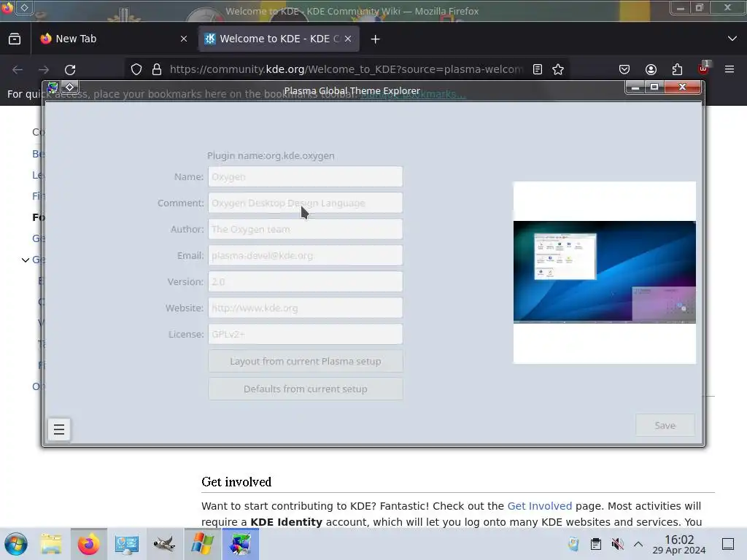Click the Firefox forward arrow
Image resolution: width=747 pixels, height=560 pixels.
(x=44, y=69)
